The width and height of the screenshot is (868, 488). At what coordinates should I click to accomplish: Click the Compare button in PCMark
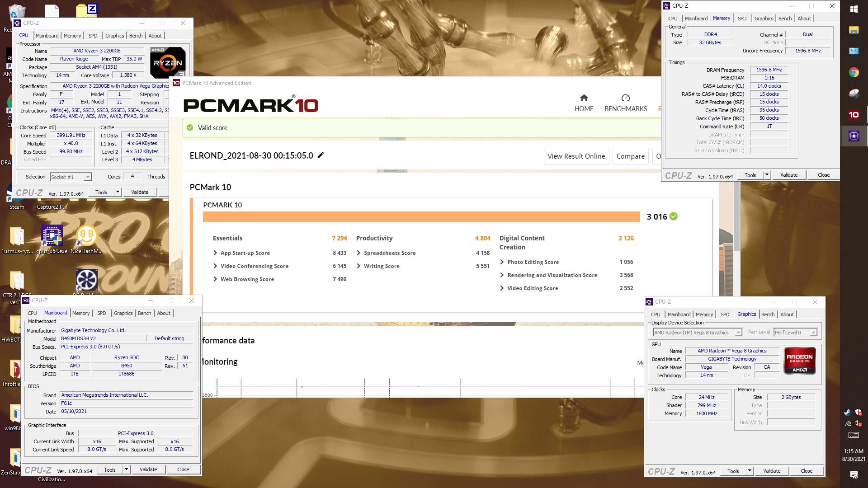(x=630, y=156)
